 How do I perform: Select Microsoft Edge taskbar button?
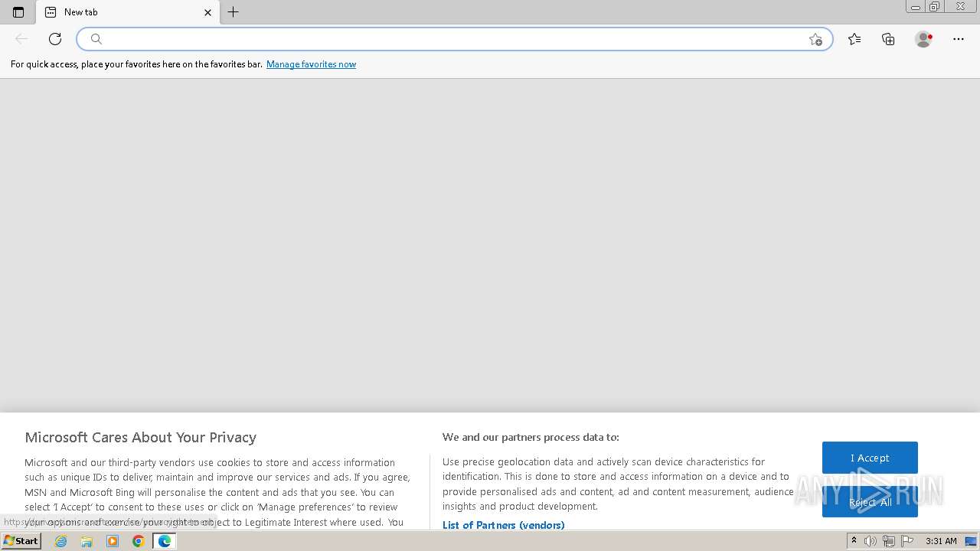click(165, 541)
